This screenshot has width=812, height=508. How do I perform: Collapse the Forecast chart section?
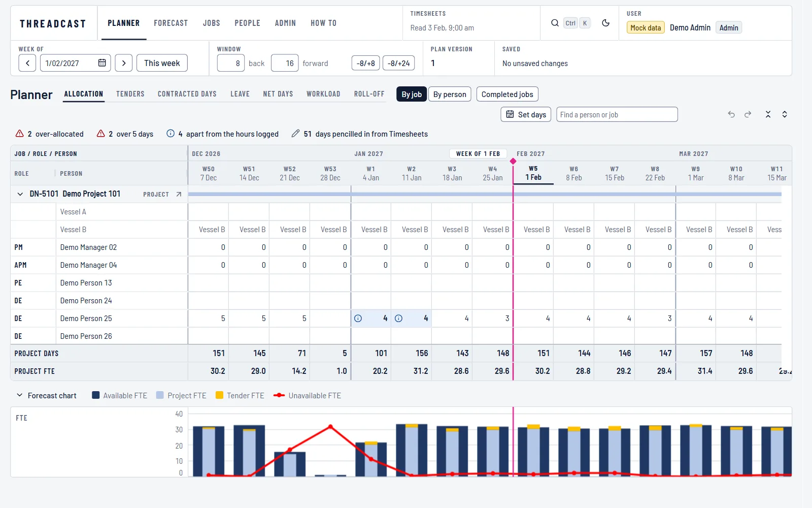20,395
